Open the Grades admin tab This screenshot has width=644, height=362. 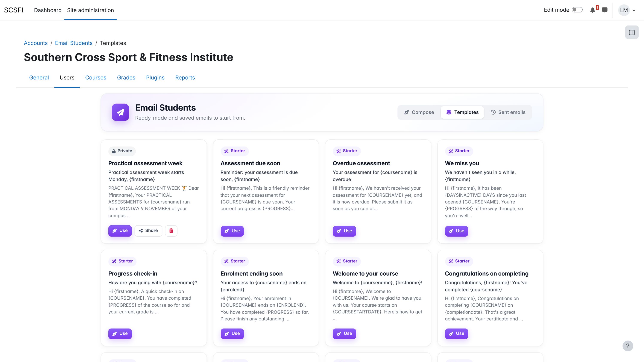coord(126,78)
